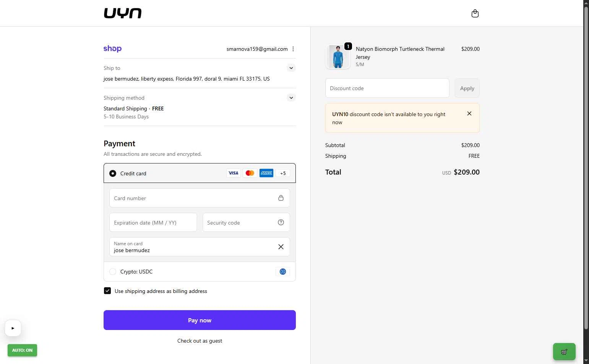Screen dimensions: 589x364
Task: Focus the Card number field
Action: pos(200,198)
